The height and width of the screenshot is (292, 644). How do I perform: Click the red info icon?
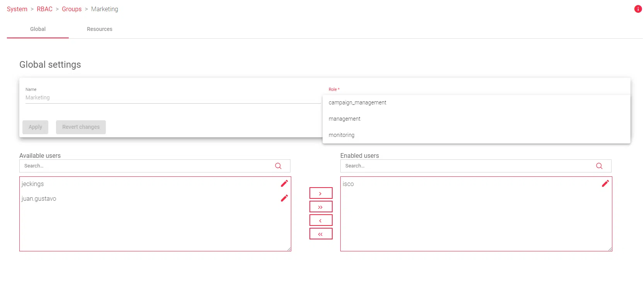[638, 9]
